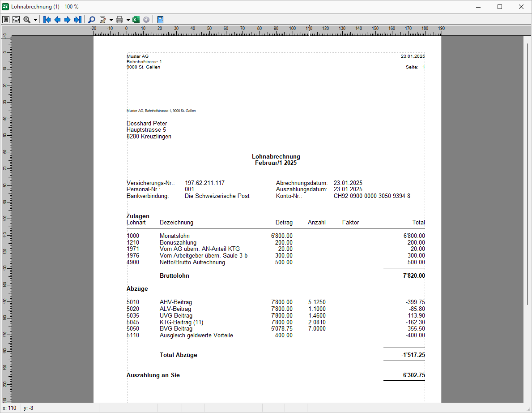The image size is (532, 413).
Task: Click the 'UVG-Beitrag' deduction label
Action: [176, 315]
